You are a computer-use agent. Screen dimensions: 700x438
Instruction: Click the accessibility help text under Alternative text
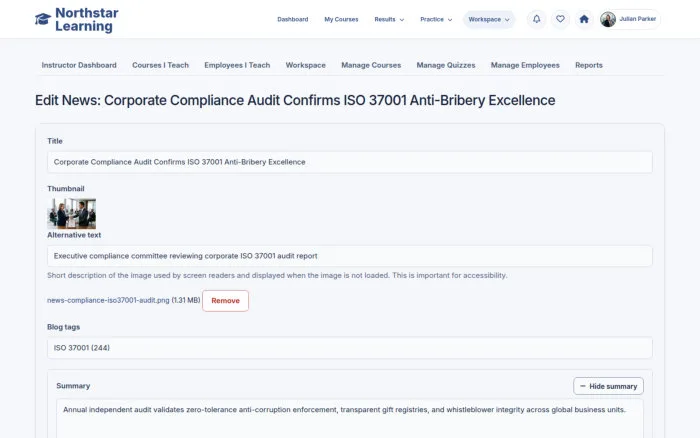point(277,275)
